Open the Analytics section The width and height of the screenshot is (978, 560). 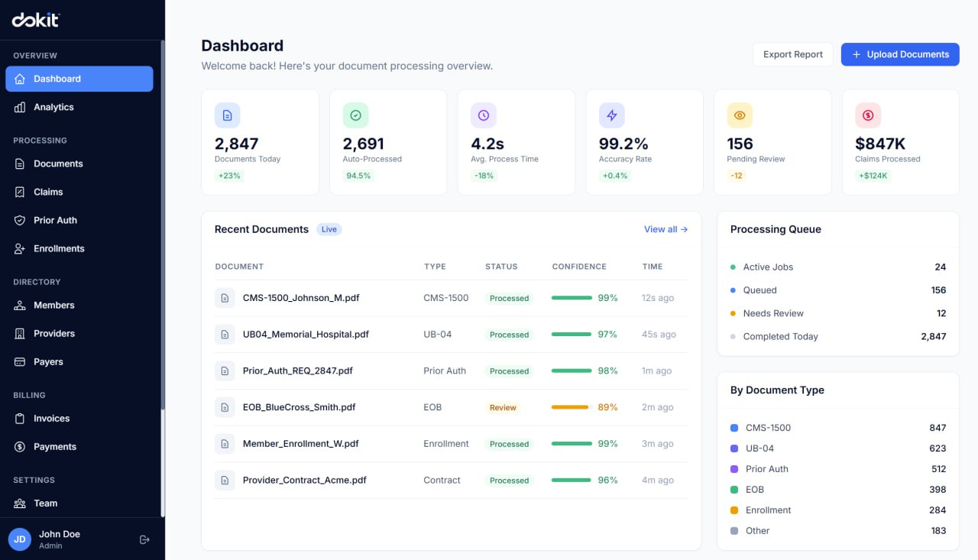point(53,107)
